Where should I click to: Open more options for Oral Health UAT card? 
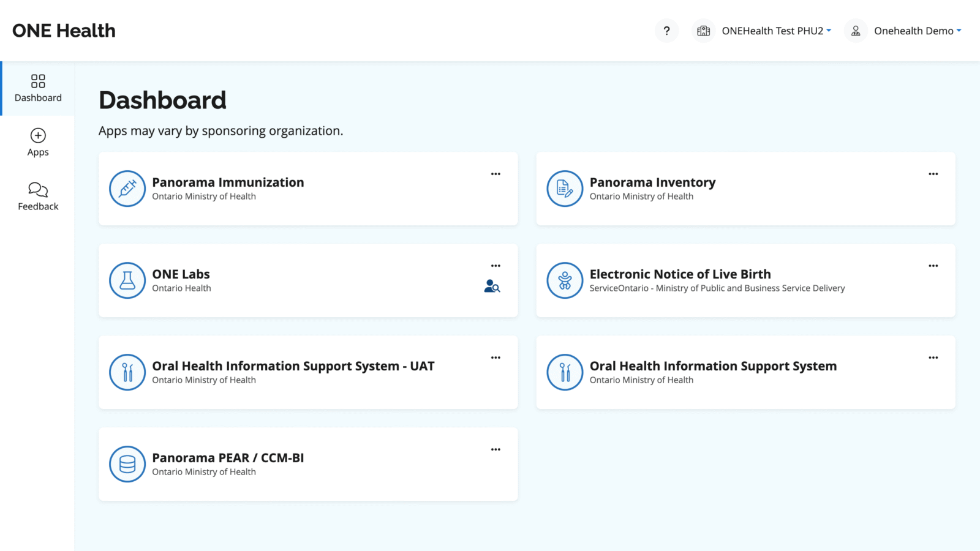[496, 358]
